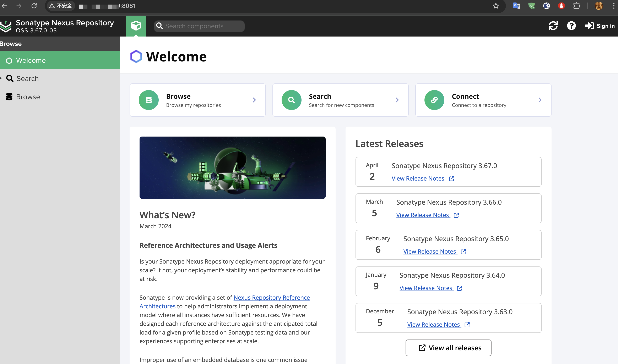Click the browser forward arrow
This screenshot has height=364, width=618.
[19, 6]
